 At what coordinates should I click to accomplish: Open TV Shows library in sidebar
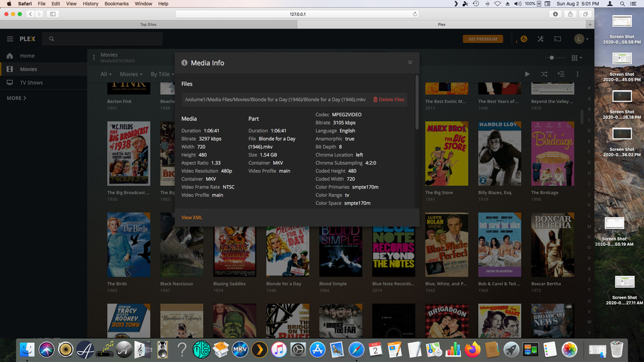click(31, 83)
